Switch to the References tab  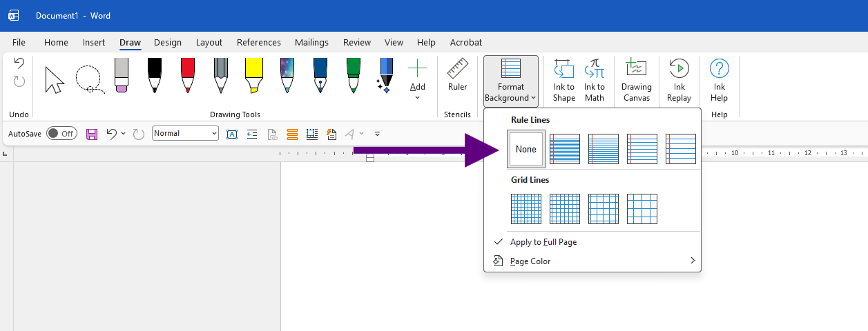[x=259, y=42]
